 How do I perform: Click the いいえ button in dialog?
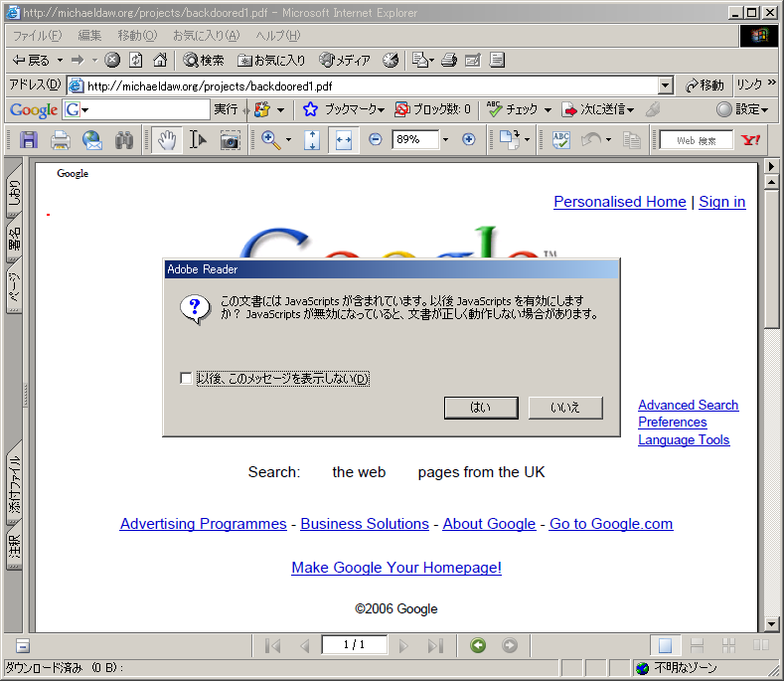point(565,408)
